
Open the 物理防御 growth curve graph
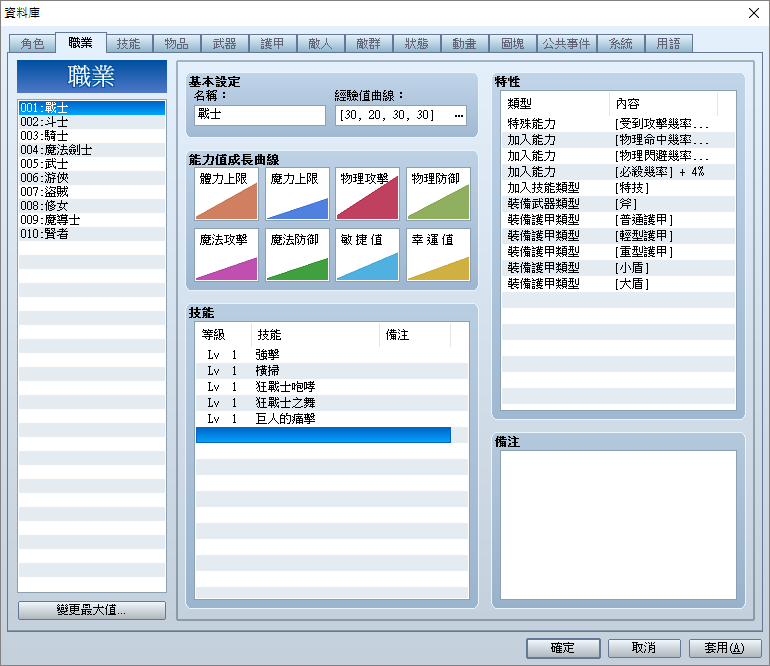click(x=438, y=194)
